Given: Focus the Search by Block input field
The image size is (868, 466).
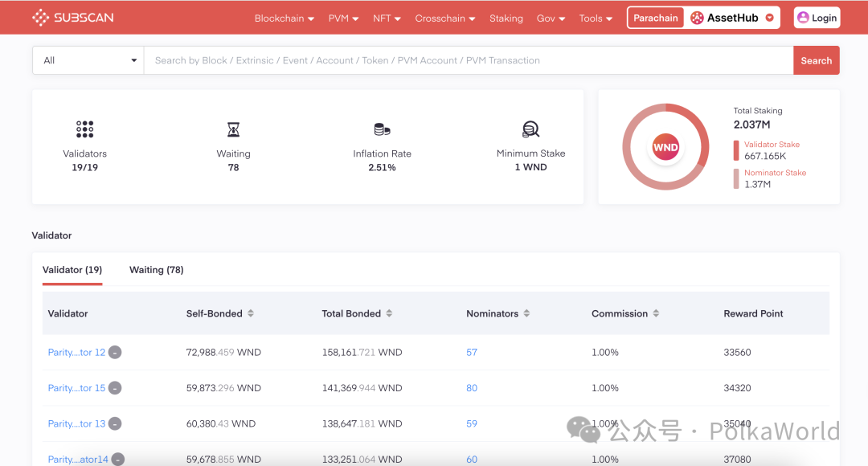Looking at the screenshot, I should pos(469,60).
